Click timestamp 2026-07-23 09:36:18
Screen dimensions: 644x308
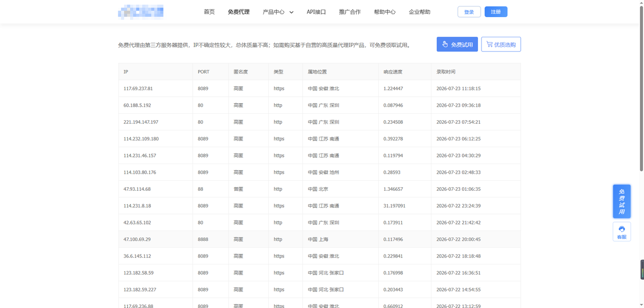pyautogui.click(x=458, y=105)
